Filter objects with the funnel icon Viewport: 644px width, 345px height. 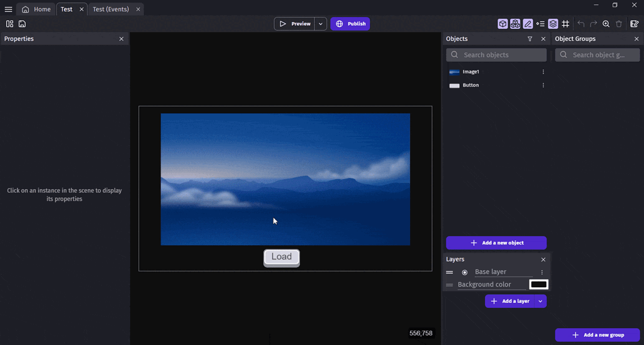(530, 39)
